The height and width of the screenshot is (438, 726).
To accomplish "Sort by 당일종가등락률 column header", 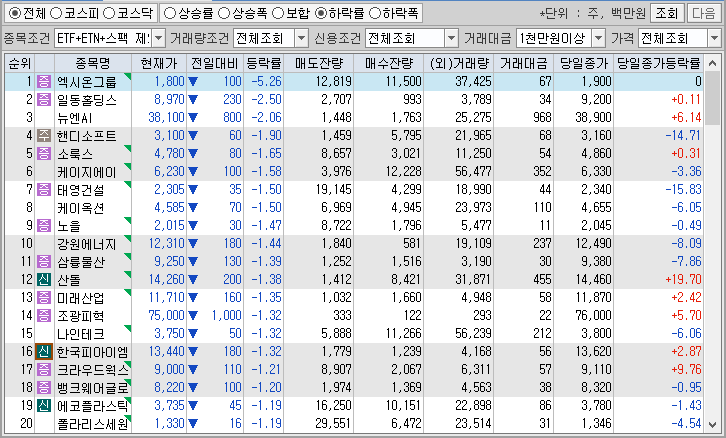I will pos(658,63).
